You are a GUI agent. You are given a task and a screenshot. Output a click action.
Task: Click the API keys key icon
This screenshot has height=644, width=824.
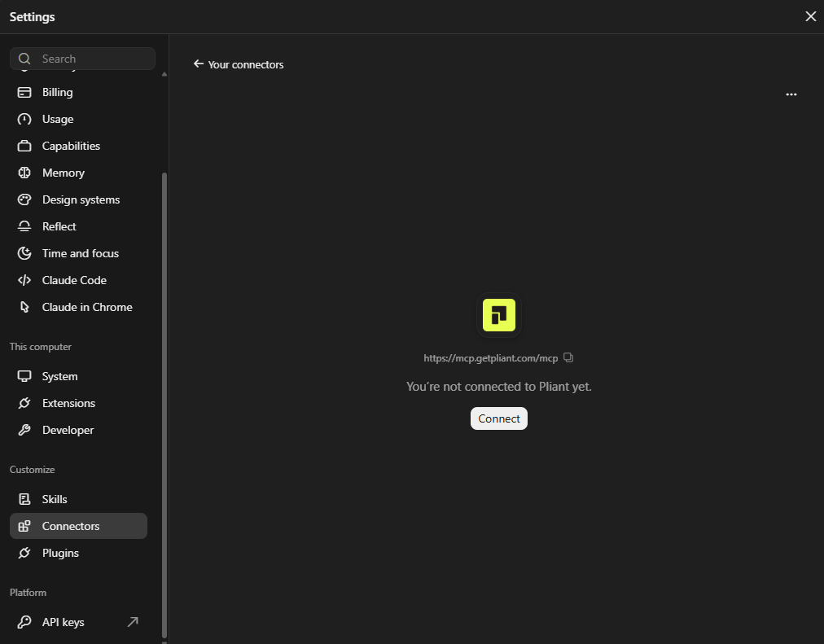pos(24,622)
